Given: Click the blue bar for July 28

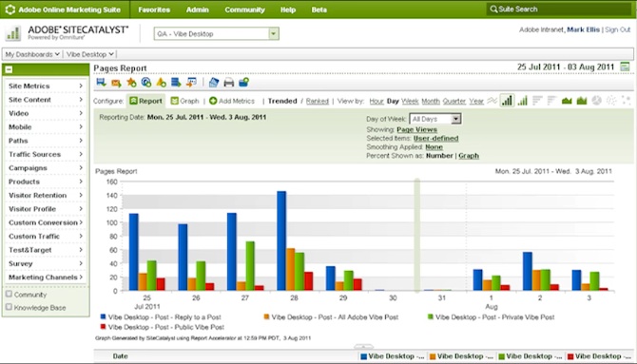Looking at the screenshot, I should (x=281, y=240).
